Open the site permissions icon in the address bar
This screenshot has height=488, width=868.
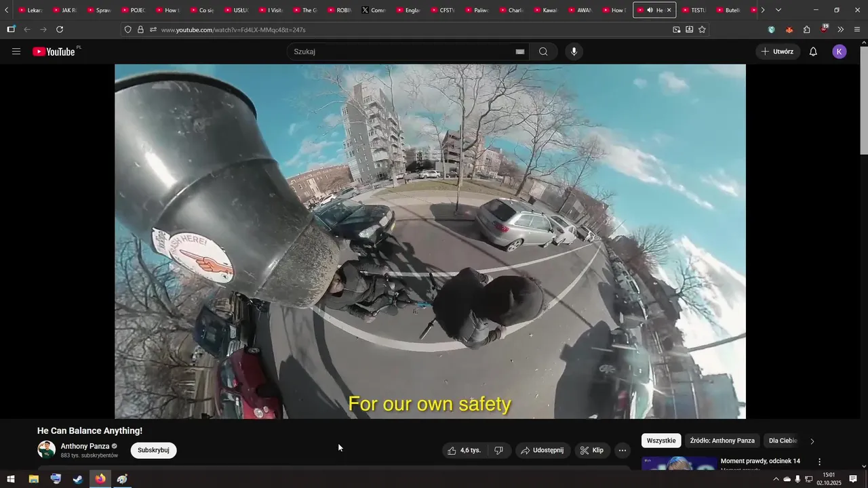[153, 30]
